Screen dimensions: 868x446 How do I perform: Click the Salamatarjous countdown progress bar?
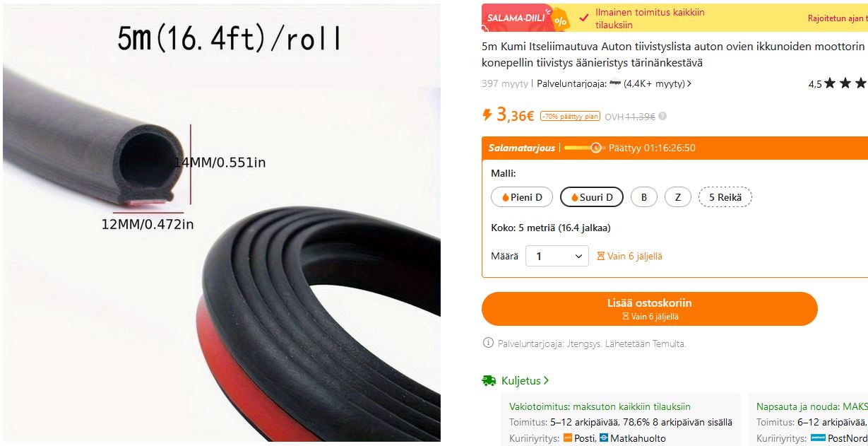tap(583, 148)
